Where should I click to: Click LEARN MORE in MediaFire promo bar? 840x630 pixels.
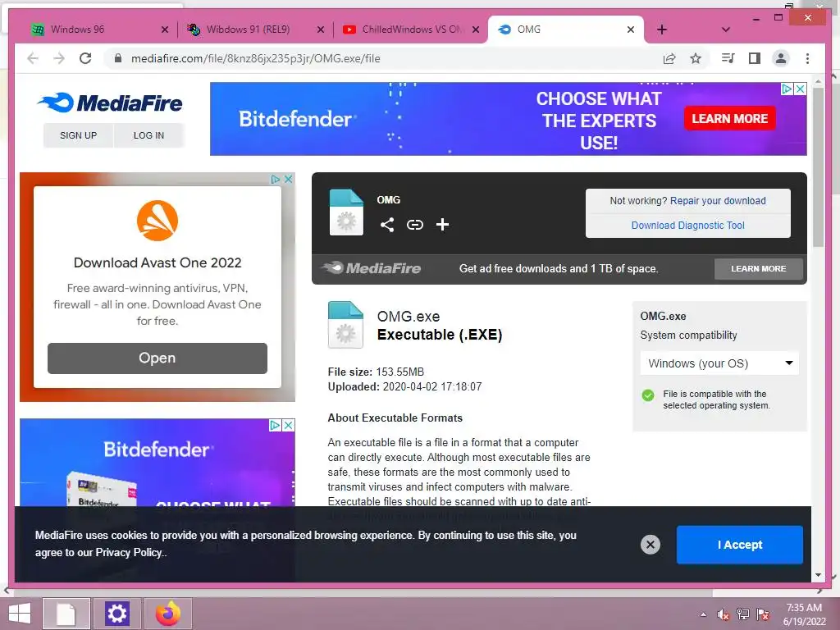759,269
